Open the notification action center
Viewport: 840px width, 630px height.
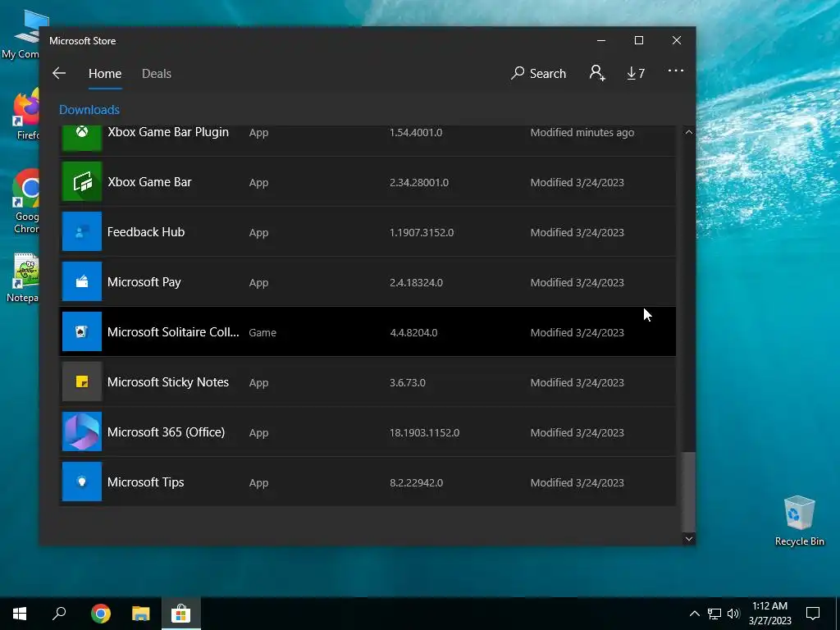point(813,614)
